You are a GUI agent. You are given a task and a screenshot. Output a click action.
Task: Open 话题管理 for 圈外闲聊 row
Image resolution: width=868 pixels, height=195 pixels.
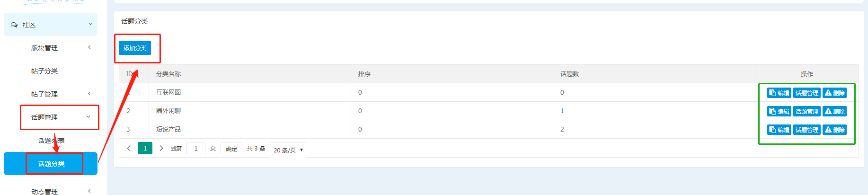[x=806, y=111]
